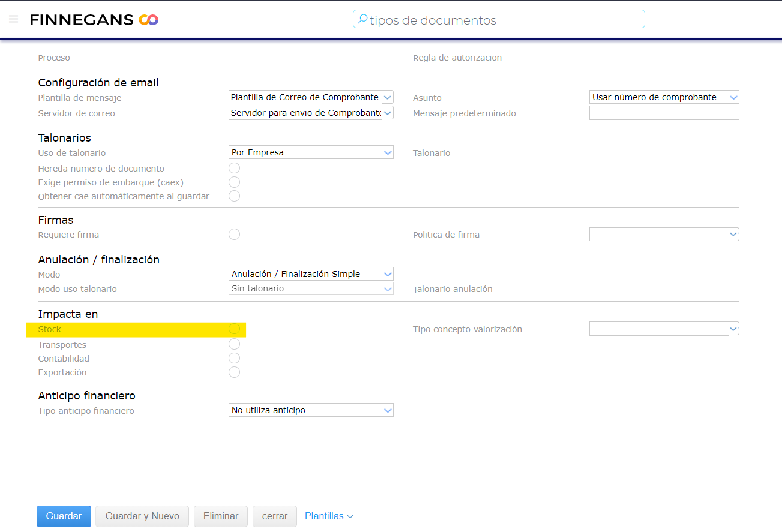Image resolution: width=782 pixels, height=532 pixels.
Task: Enable the Contabilidad checkbox
Action: pos(234,358)
